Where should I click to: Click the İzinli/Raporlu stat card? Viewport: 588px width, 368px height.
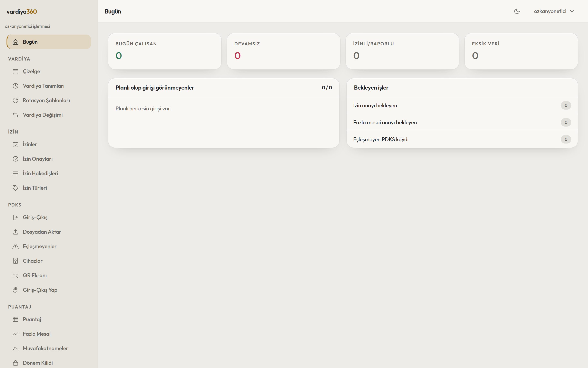(402, 51)
